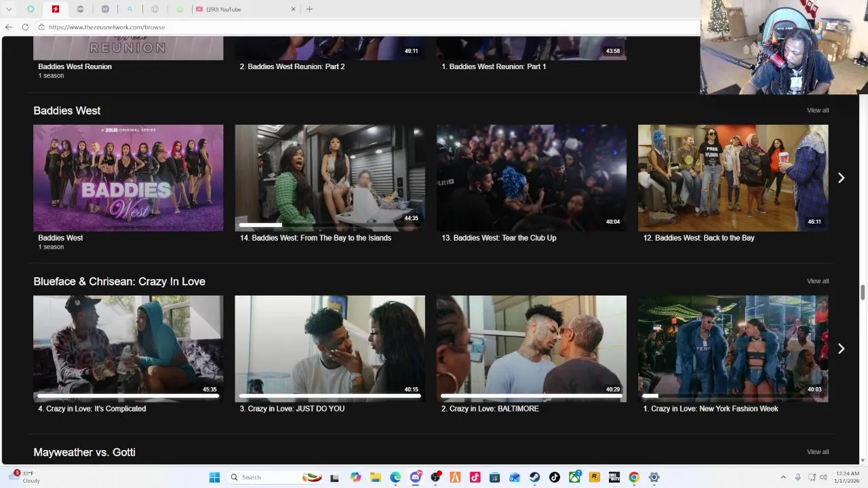Image resolution: width=868 pixels, height=488 pixels.
Task: Switch to the globe-icon tab
Action: pyautogui.click(x=155, y=9)
